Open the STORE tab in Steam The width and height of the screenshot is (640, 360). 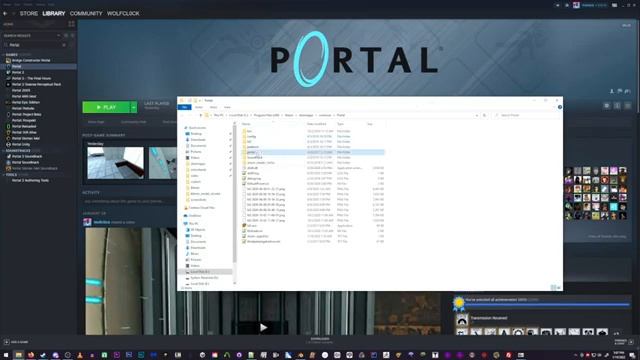pos(29,13)
